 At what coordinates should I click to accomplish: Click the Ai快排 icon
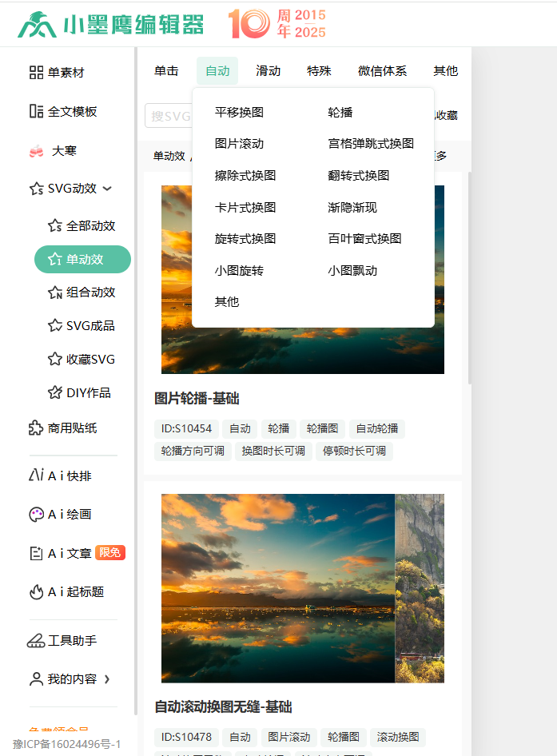pos(36,475)
